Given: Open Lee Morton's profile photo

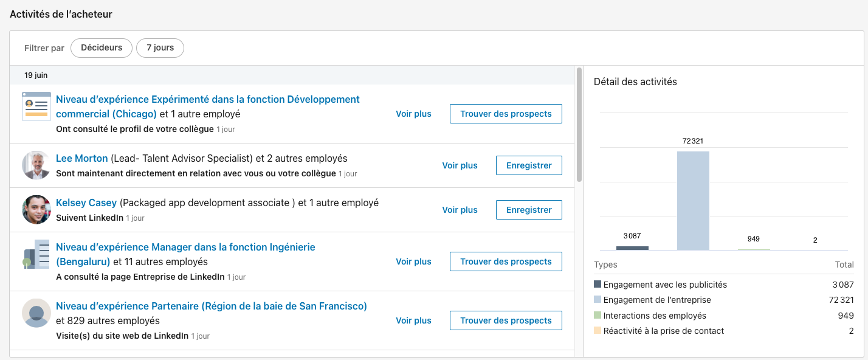Looking at the screenshot, I should click(36, 165).
